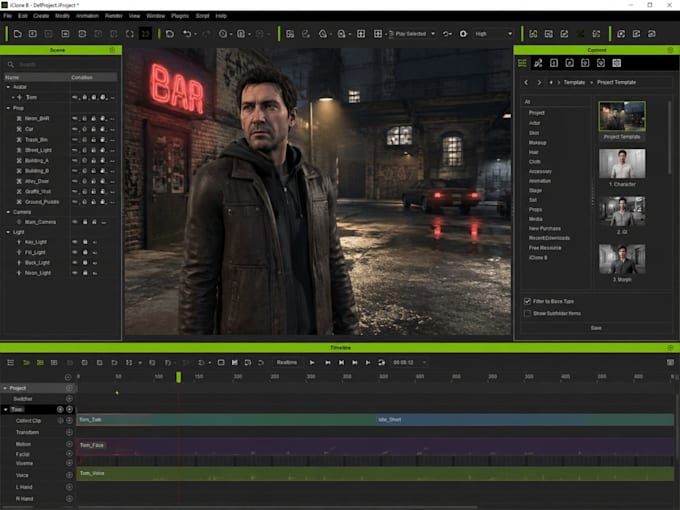The width and height of the screenshot is (680, 510).
Task: Toggle visibility of Neon_Light
Action: [x=75, y=273]
